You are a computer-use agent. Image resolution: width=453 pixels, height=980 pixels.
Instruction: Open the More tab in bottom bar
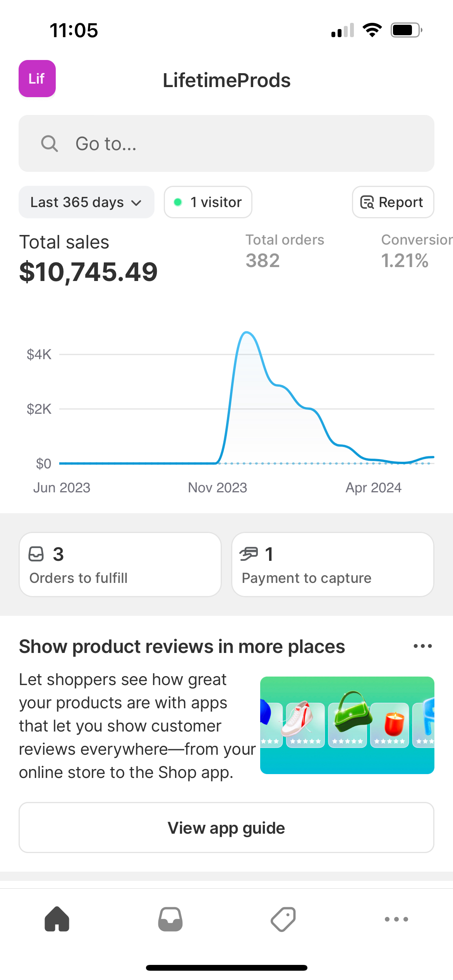pyautogui.click(x=396, y=919)
